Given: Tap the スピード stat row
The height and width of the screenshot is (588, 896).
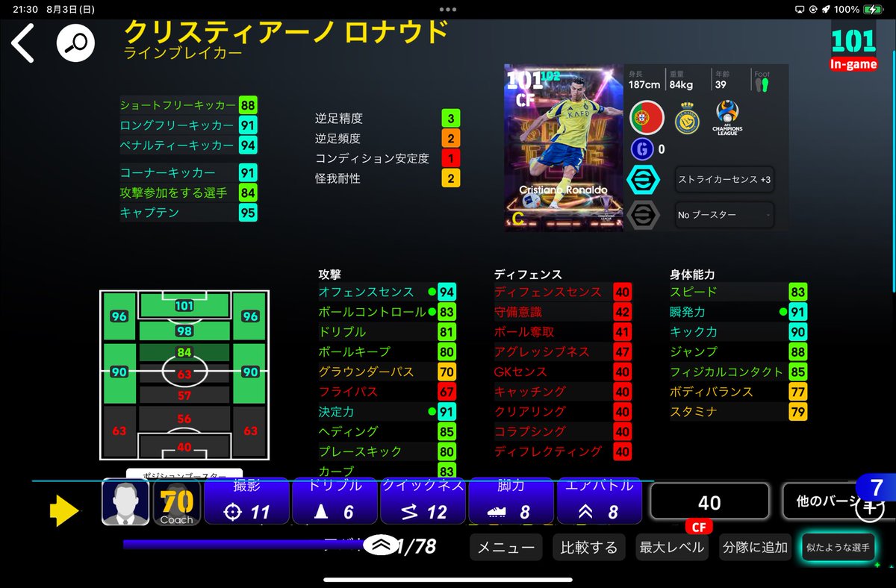Looking at the screenshot, I should pos(738,292).
